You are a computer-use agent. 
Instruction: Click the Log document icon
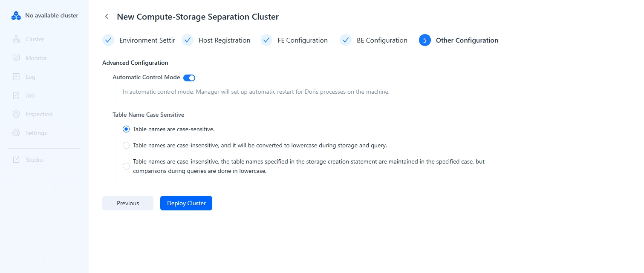coord(16,77)
